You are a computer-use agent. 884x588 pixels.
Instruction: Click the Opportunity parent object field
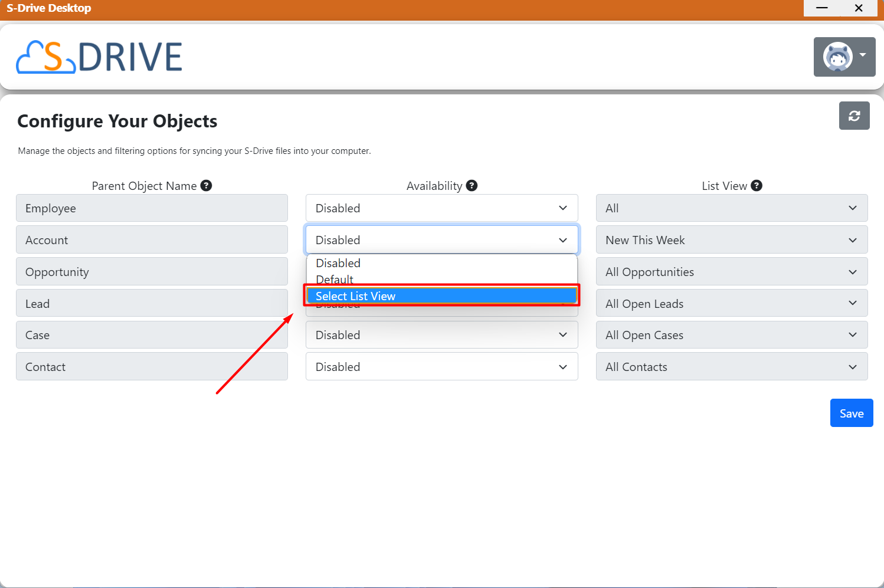pyautogui.click(x=152, y=272)
